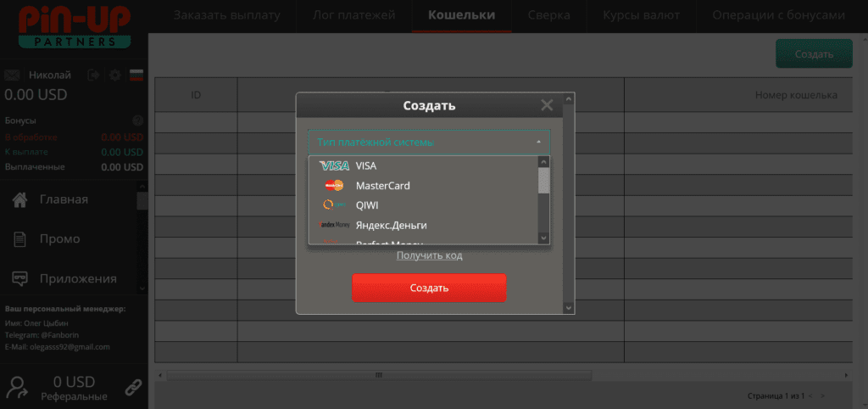The height and width of the screenshot is (409, 868).
Task: Open Курсы валют tab
Action: [642, 15]
